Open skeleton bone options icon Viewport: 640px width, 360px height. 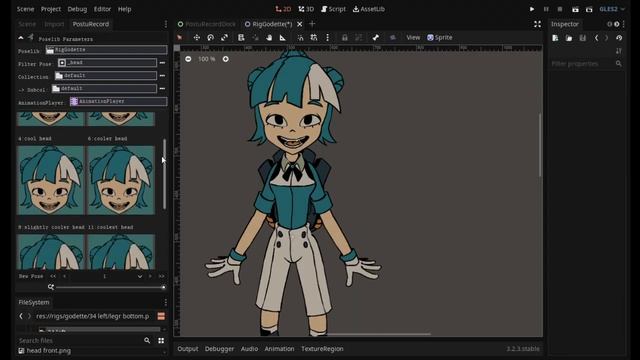click(376, 38)
